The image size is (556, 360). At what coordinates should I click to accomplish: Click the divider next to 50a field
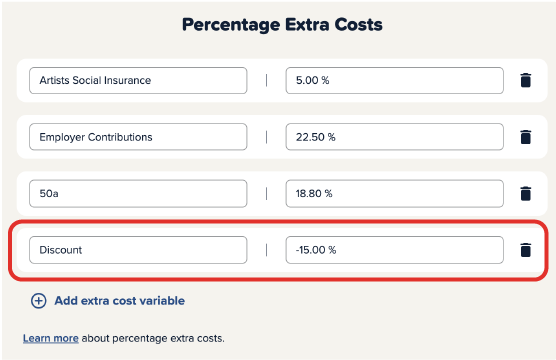pyautogui.click(x=266, y=193)
